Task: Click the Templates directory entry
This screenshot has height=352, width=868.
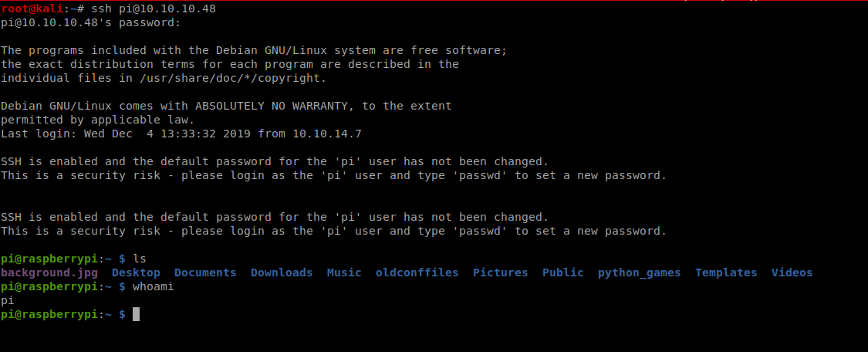Action: point(726,272)
